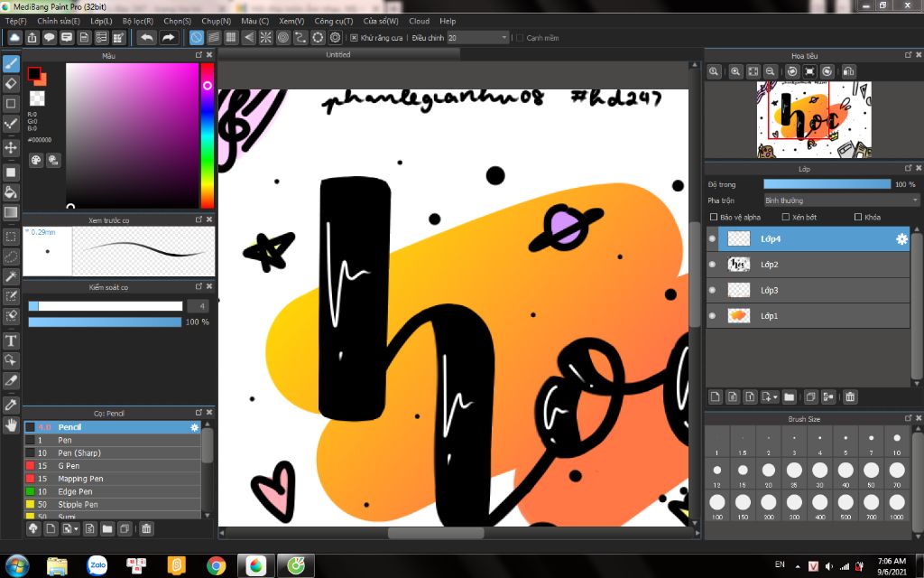The width and height of the screenshot is (924, 578).
Task: Open the Tệp(F) menu
Action: pos(16,21)
